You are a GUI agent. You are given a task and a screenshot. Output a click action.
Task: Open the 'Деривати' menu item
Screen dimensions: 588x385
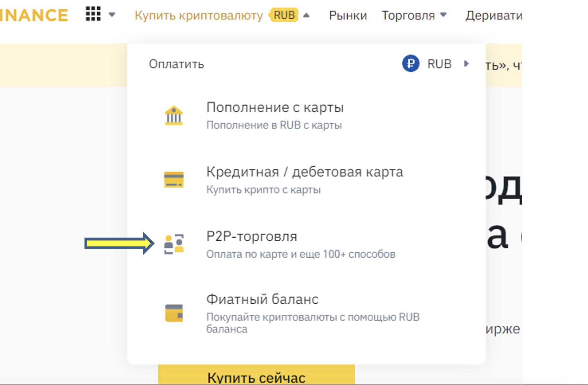coord(493,16)
